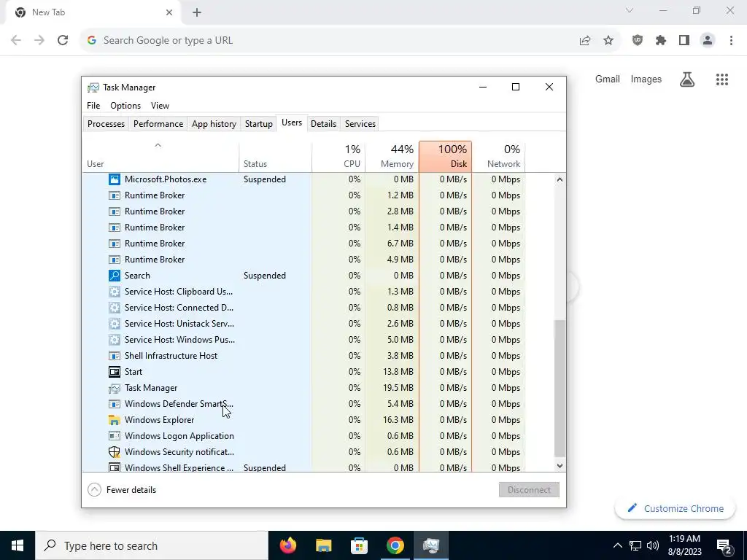Switch to the Processes tab
This screenshot has height=560, width=747.
[x=107, y=124]
